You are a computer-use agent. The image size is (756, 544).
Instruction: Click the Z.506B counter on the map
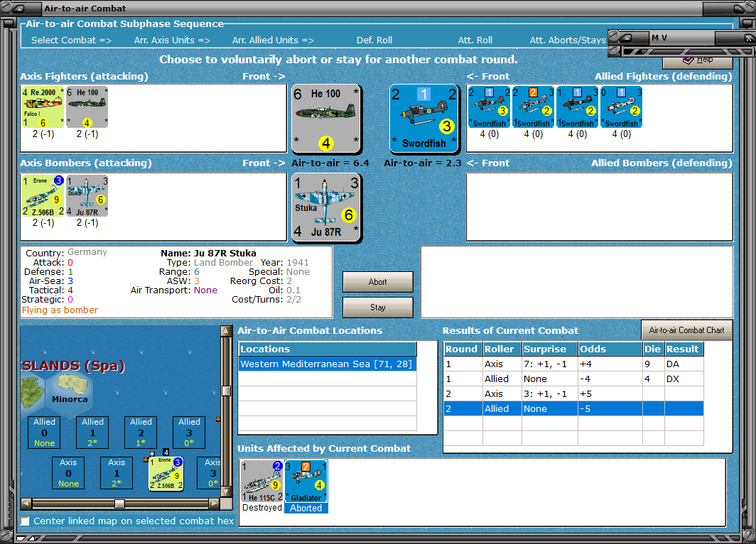pos(166,474)
